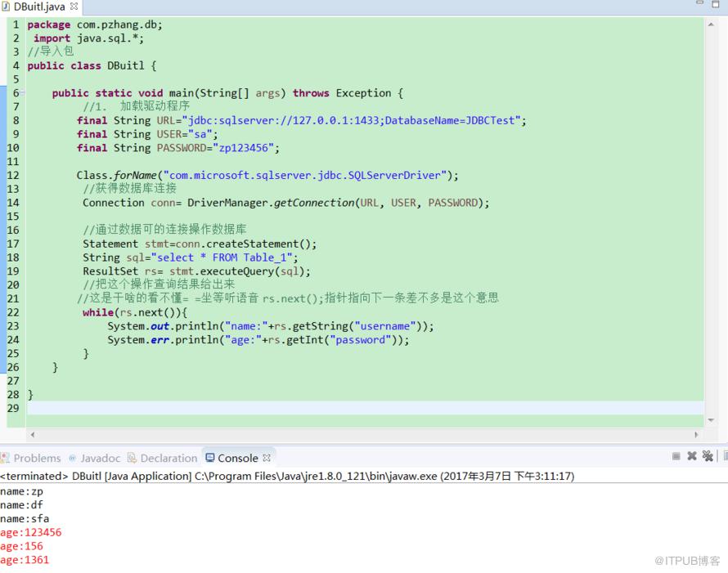Show the Declaration tab
The image size is (728, 573).
(163, 459)
